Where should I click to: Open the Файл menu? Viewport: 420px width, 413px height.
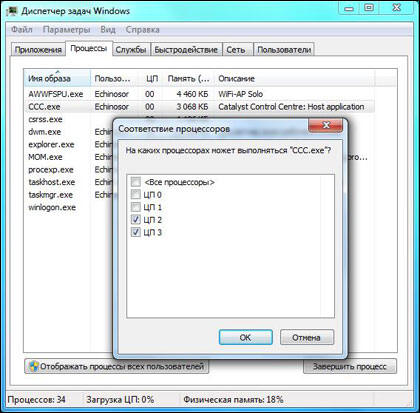tap(22, 30)
